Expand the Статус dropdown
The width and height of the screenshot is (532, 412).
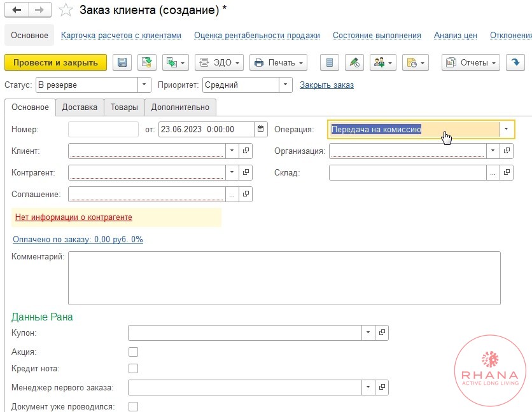[x=144, y=85]
